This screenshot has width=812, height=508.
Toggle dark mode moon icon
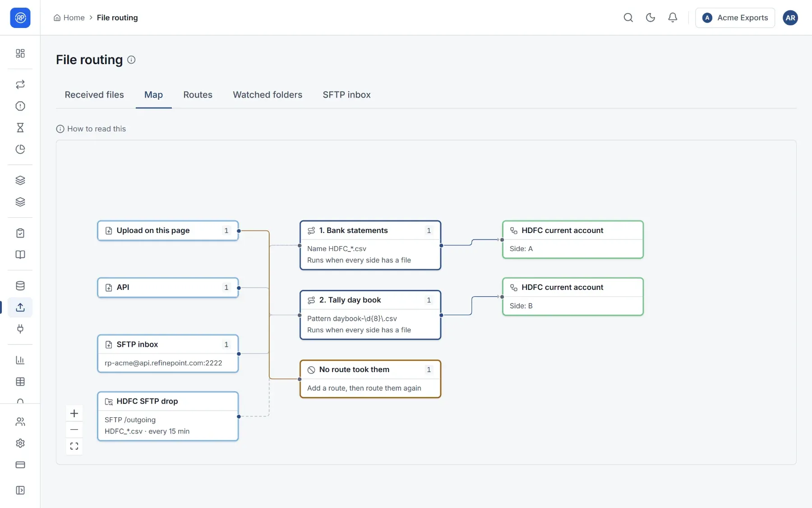pos(651,18)
